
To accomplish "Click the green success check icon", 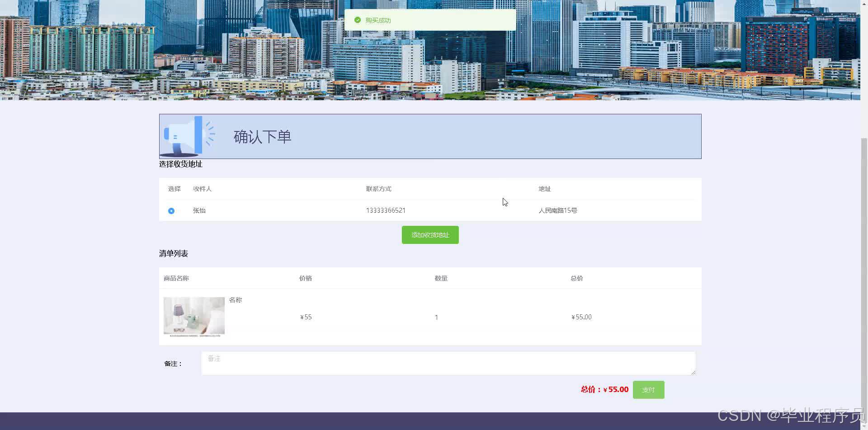I will [358, 20].
